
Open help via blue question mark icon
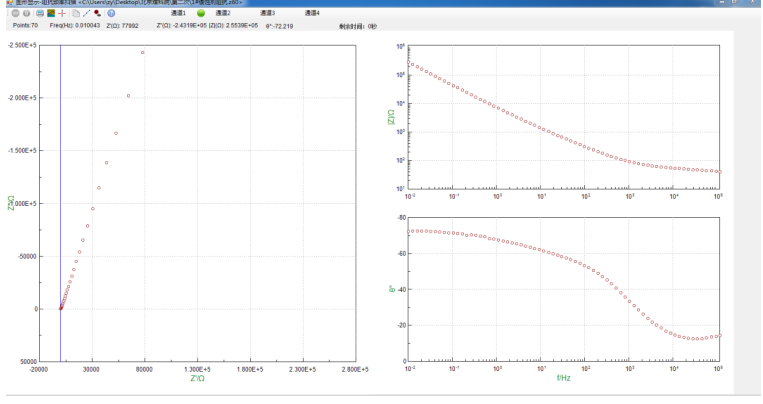111,13
